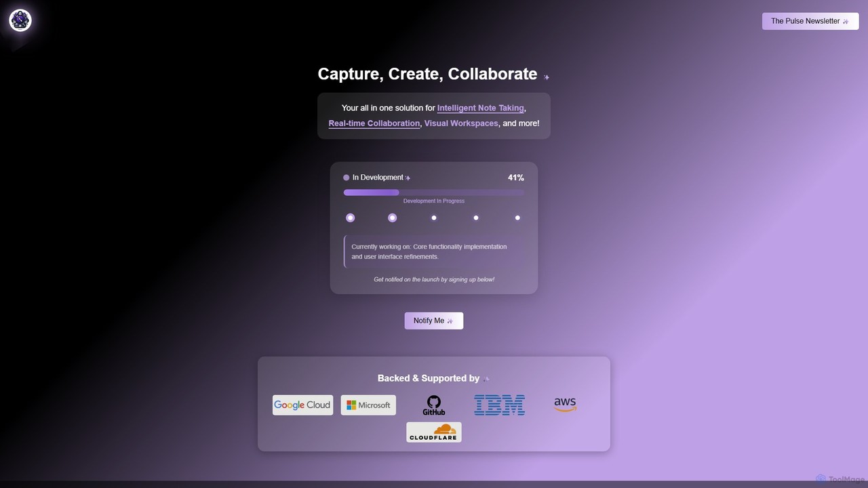The height and width of the screenshot is (488, 868).
Task: Follow the Visual Workspaces link
Action: (x=461, y=123)
